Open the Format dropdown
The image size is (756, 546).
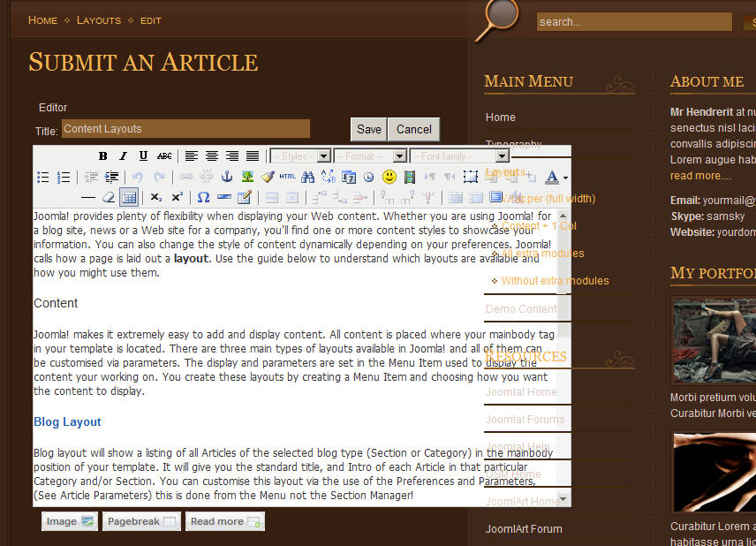pos(370,156)
